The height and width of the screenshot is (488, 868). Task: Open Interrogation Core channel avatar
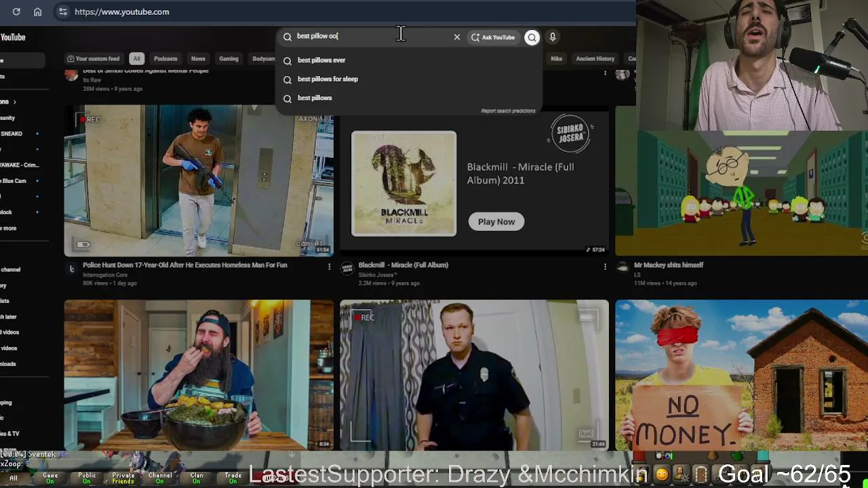71,269
